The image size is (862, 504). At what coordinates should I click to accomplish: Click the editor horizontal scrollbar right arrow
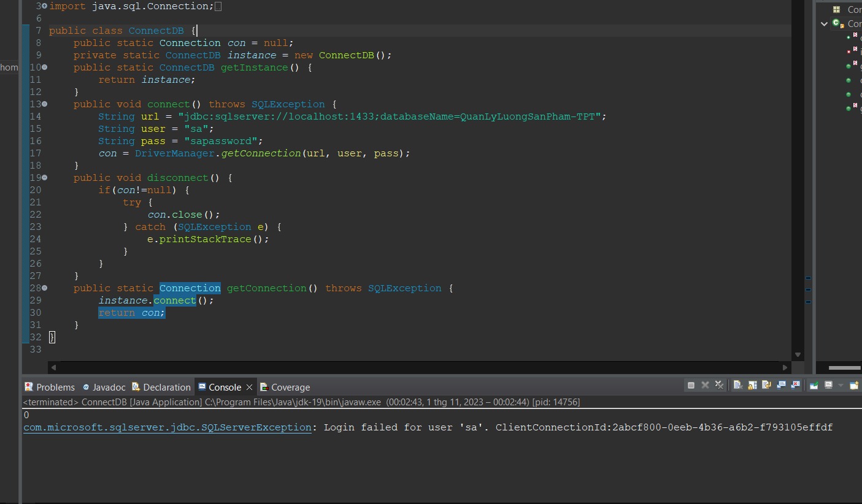(x=785, y=367)
